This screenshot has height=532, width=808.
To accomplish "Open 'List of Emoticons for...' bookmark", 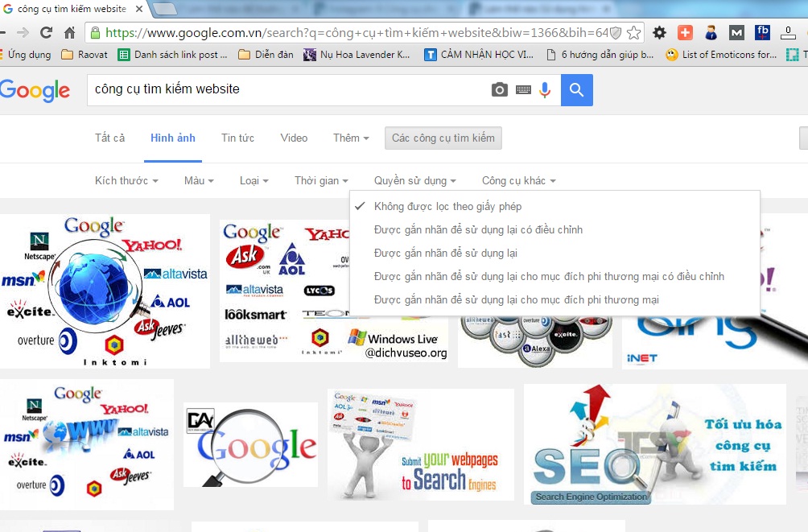I will click(x=721, y=55).
